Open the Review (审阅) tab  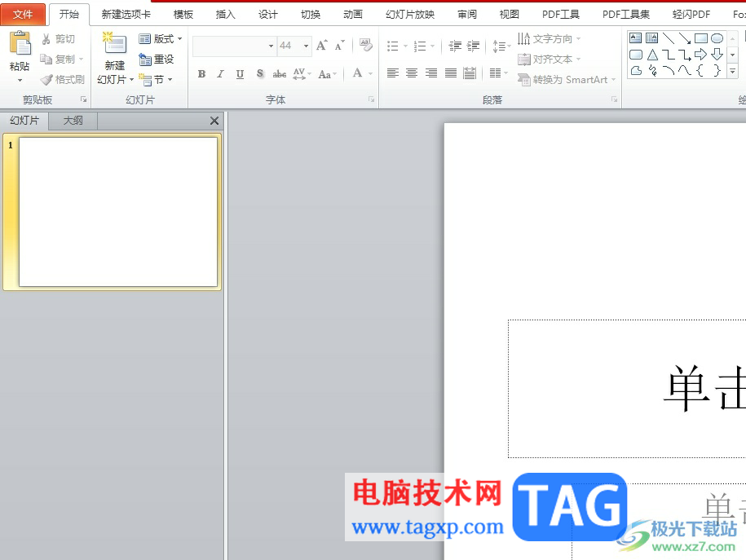click(466, 15)
